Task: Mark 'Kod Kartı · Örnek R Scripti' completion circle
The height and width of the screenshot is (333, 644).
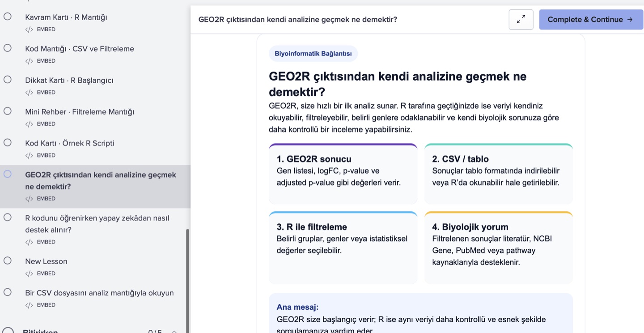Action: coord(8,142)
